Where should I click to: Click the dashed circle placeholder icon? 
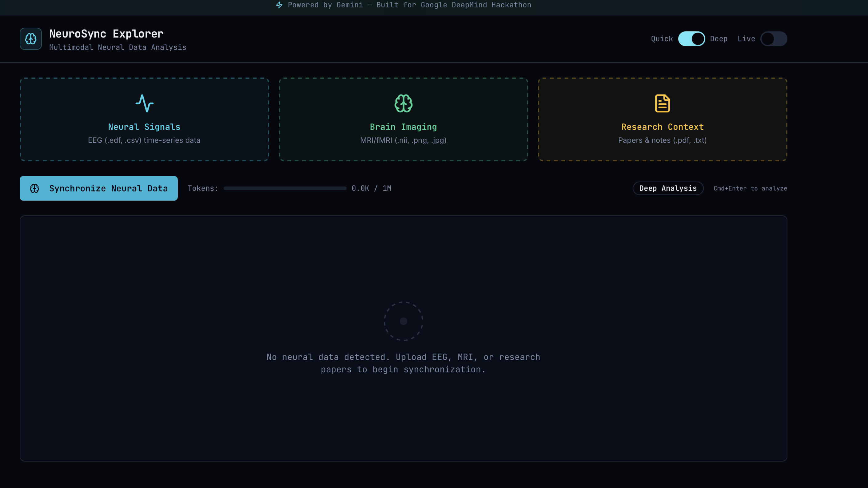coord(403,321)
